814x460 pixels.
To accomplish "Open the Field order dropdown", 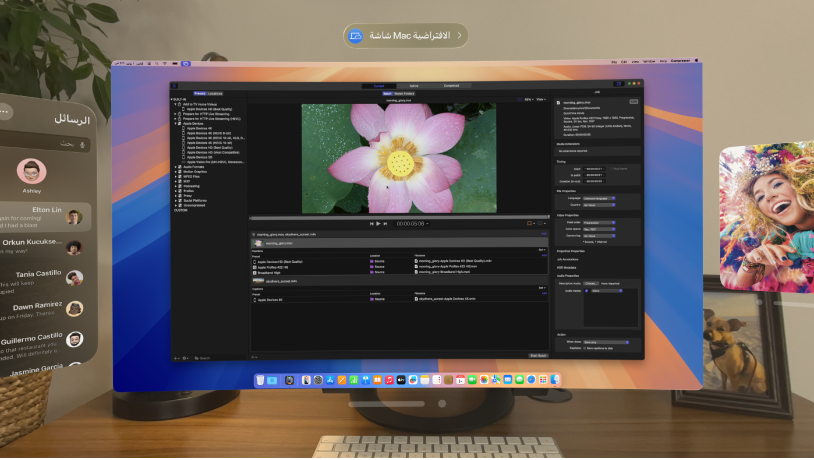I will 598,223.
